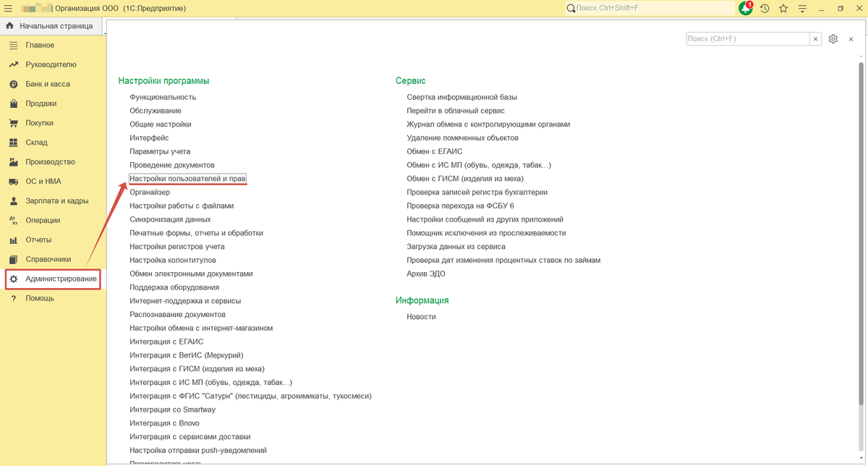
Task: Click the Помощь question mark icon
Action: pyautogui.click(x=13, y=298)
